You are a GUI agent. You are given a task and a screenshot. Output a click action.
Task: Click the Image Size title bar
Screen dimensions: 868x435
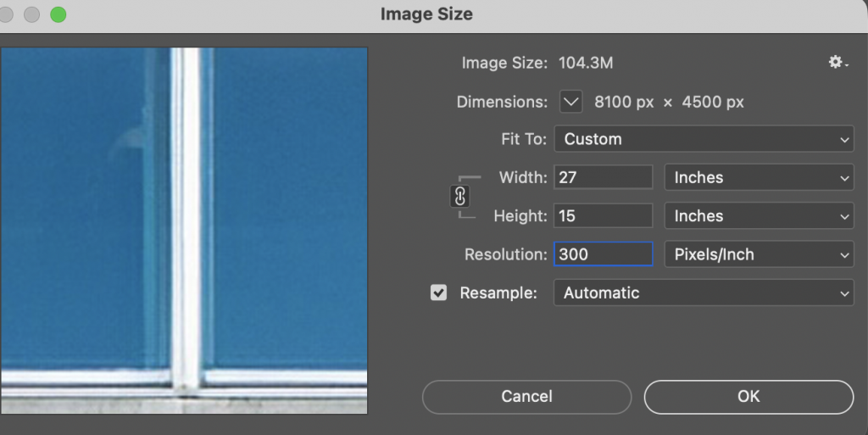[426, 14]
